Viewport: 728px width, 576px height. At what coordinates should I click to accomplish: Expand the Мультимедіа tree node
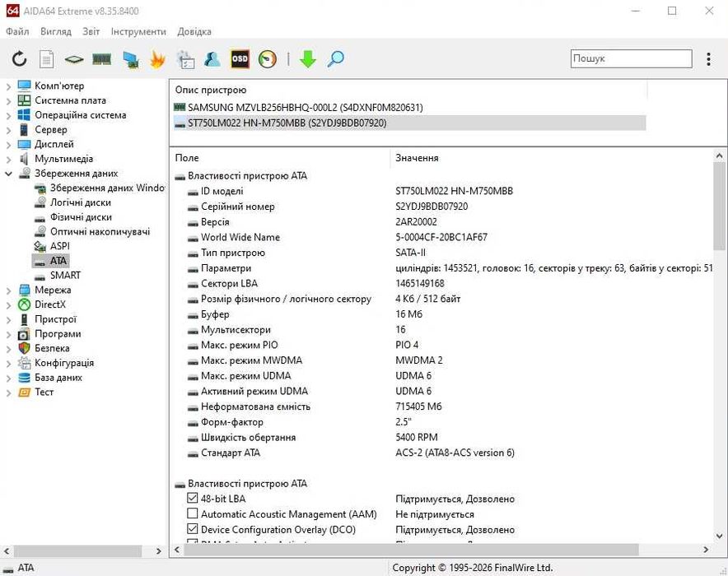[8, 159]
